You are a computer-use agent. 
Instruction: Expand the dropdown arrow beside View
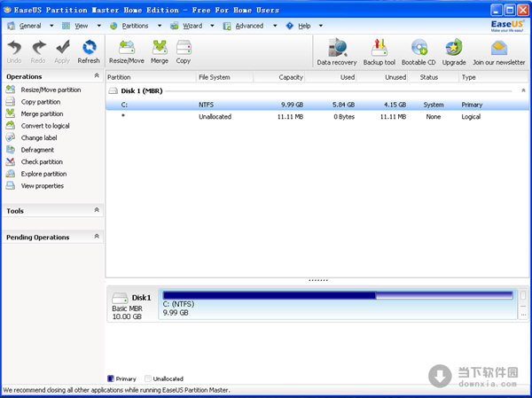click(99, 26)
